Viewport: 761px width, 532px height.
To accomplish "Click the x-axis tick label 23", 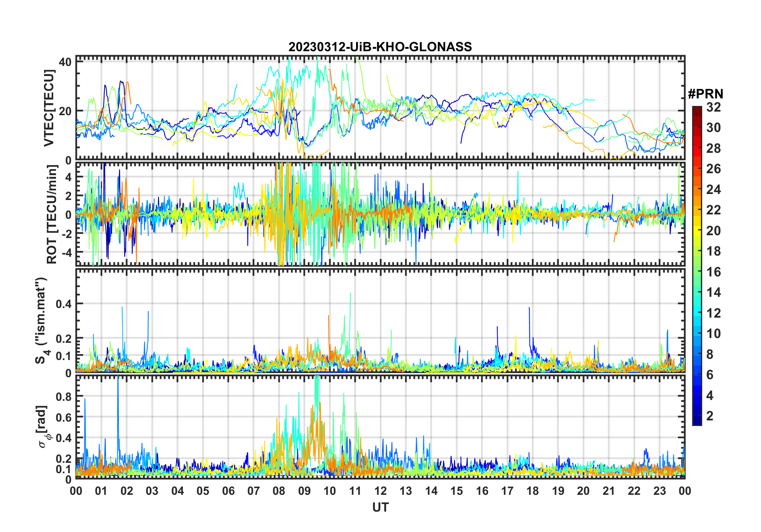I will pyautogui.click(x=659, y=491).
